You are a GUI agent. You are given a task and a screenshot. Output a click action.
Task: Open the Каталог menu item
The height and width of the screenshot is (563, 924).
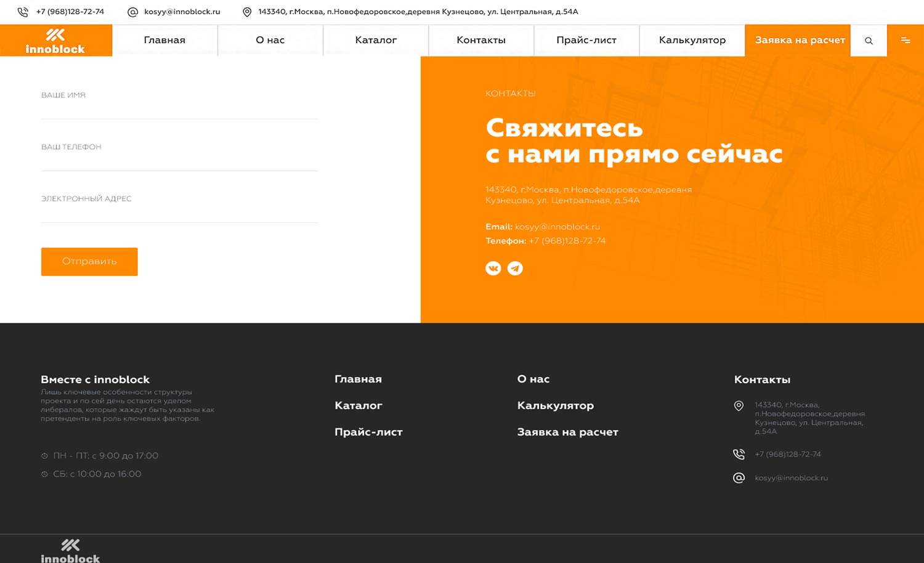[x=376, y=41]
